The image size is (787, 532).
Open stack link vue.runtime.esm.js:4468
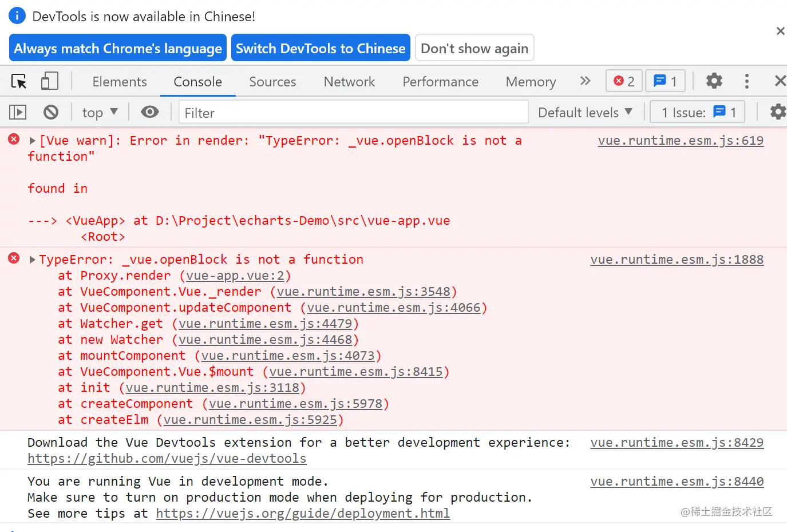pyautogui.click(x=265, y=340)
